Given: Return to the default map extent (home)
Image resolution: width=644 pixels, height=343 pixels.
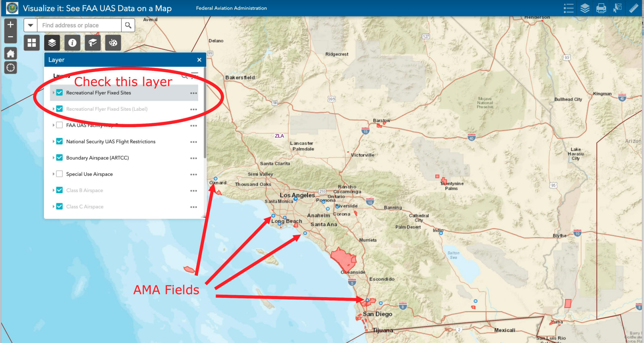Looking at the screenshot, I should [x=10, y=54].
